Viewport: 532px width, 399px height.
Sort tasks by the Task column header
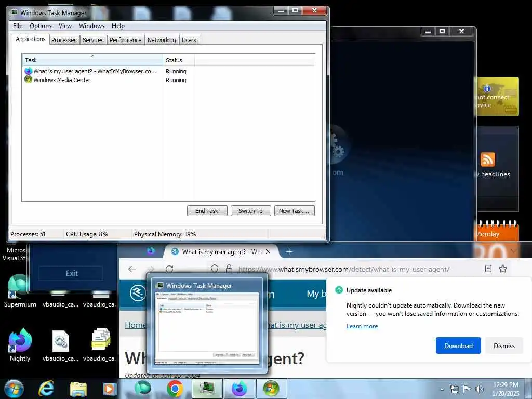coord(92,60)
